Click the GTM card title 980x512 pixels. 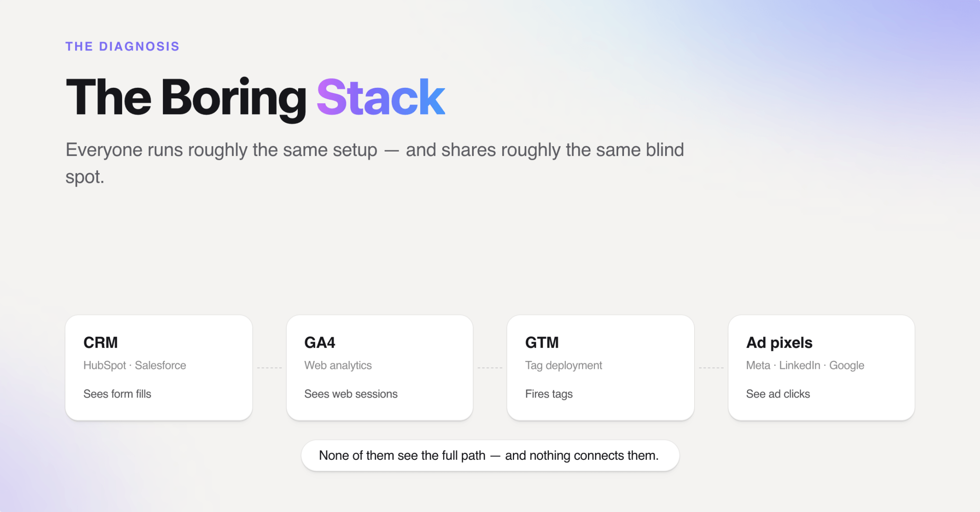542,343
